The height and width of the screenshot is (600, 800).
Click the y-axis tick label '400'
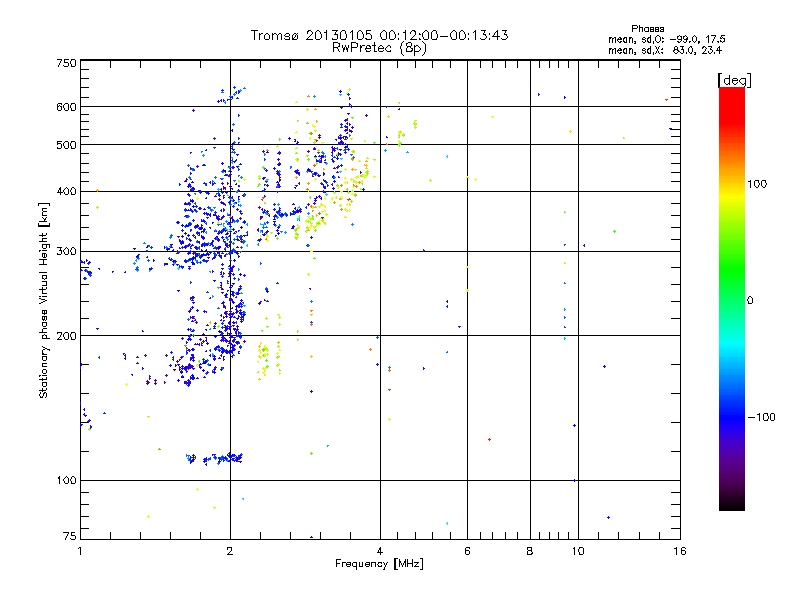pyautogui.click(x=66, y=192)
